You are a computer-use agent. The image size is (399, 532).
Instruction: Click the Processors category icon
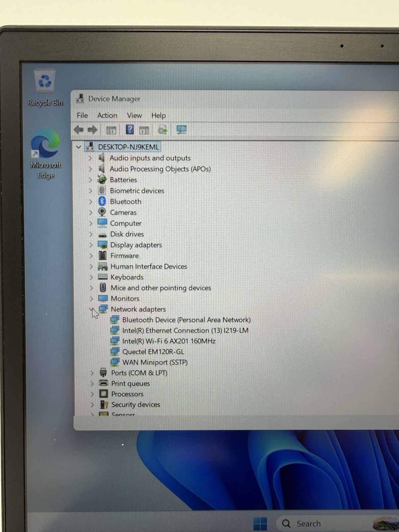click(x=104, y=394)
